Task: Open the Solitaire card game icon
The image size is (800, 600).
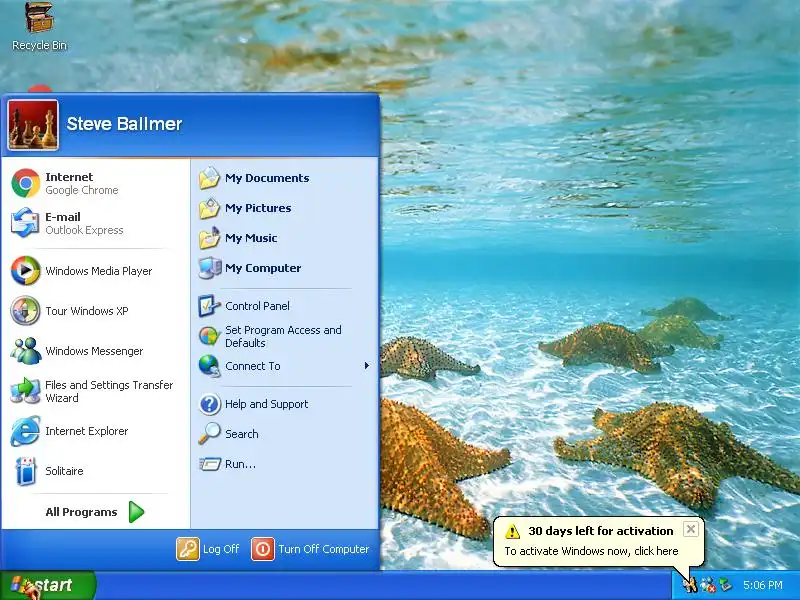Action: pos(26,471)
